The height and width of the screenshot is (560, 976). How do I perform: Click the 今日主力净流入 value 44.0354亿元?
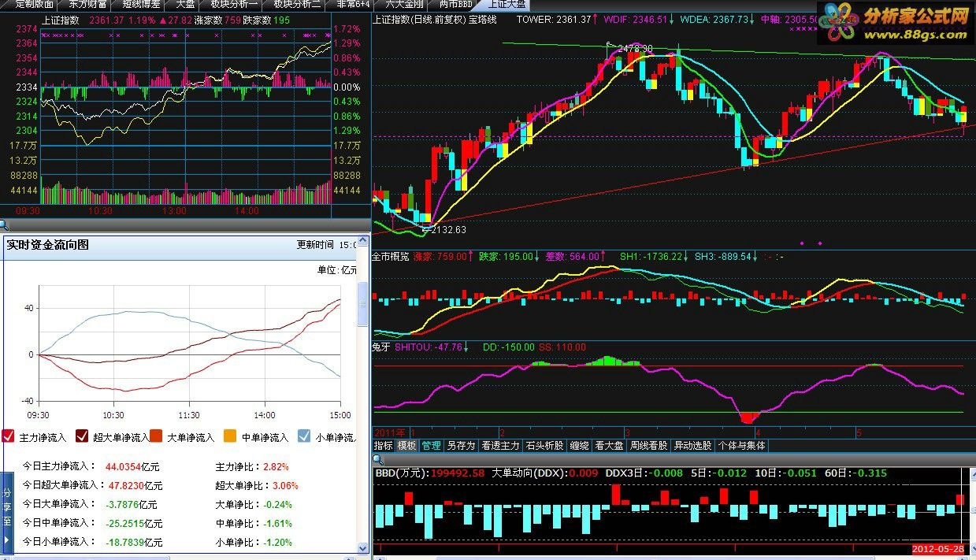click(x=132, y=467)
